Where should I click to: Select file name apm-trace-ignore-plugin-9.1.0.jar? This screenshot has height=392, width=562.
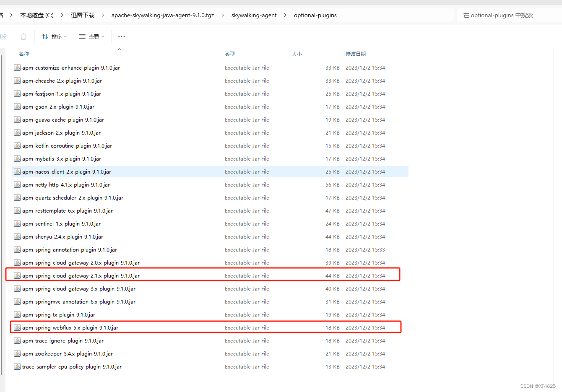pyautogui.click(x=63, y=340)
